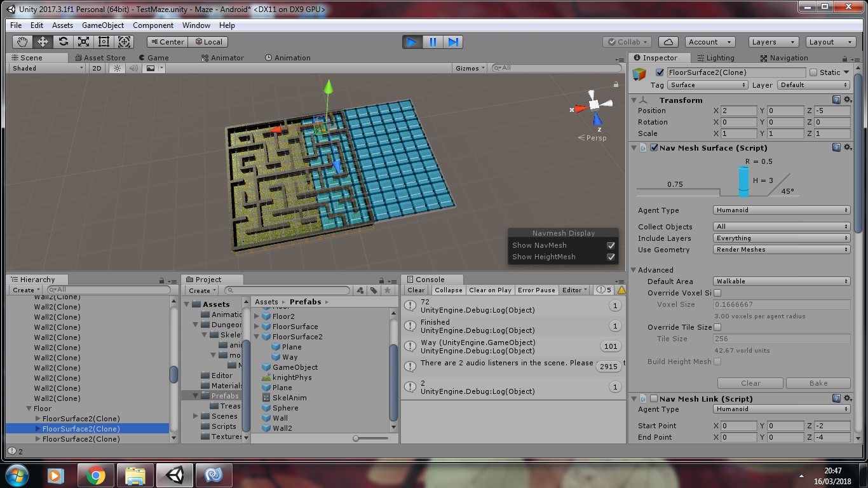Viewport: 868px width, 488px height.
Task: Open the cloud services icon
Action: tap(668, 42)
